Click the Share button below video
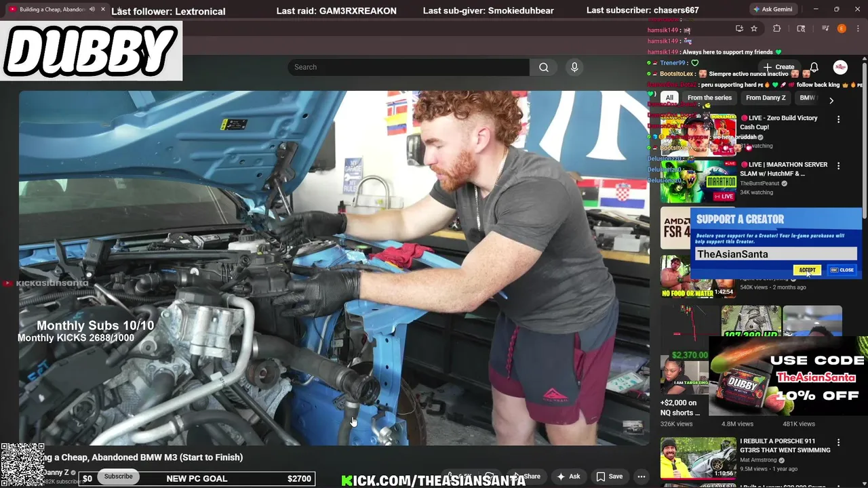 [526, 476]
